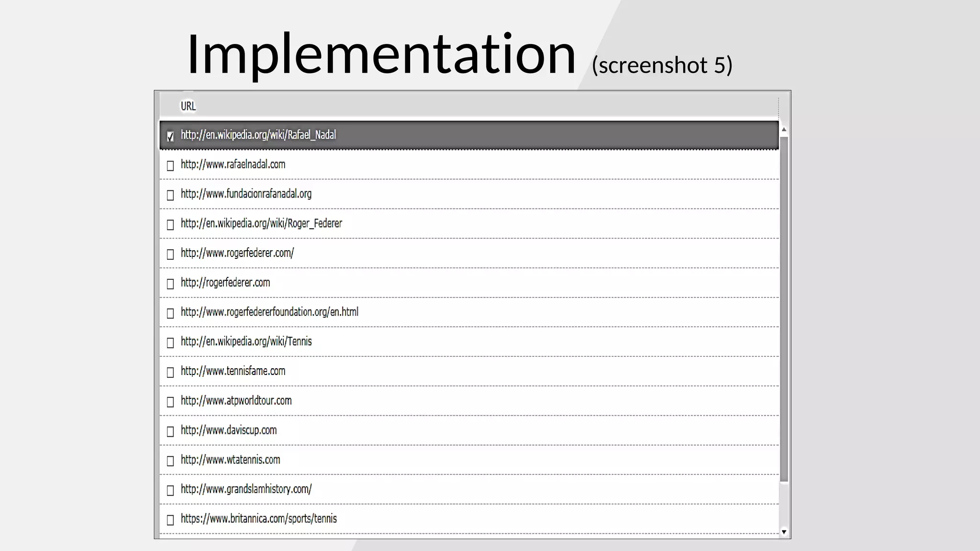Screen dimensions: 980x551
Task: Uncheck the Rafael_Nadal Wikipedia URL checkbox
Action: coord(170,136)
